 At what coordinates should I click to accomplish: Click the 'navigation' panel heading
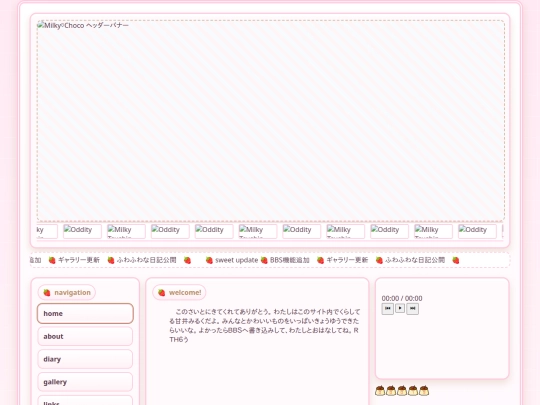(x=66, y=292)
